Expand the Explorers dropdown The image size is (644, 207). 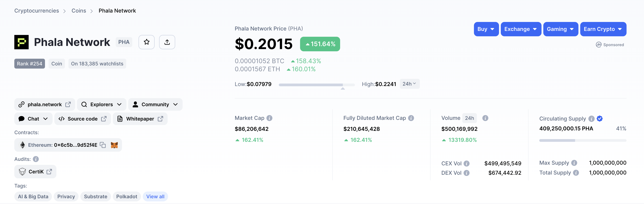click(x=102, y=104)
